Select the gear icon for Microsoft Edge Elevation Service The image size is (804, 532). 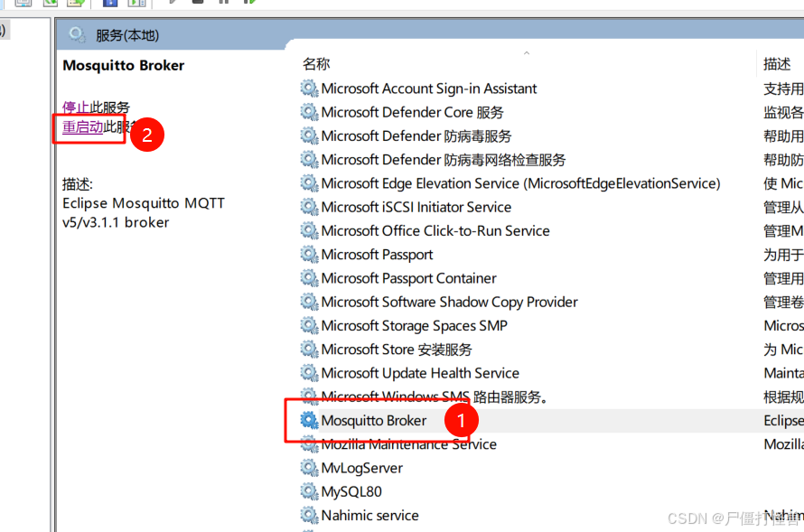click(x=309, y=183)
